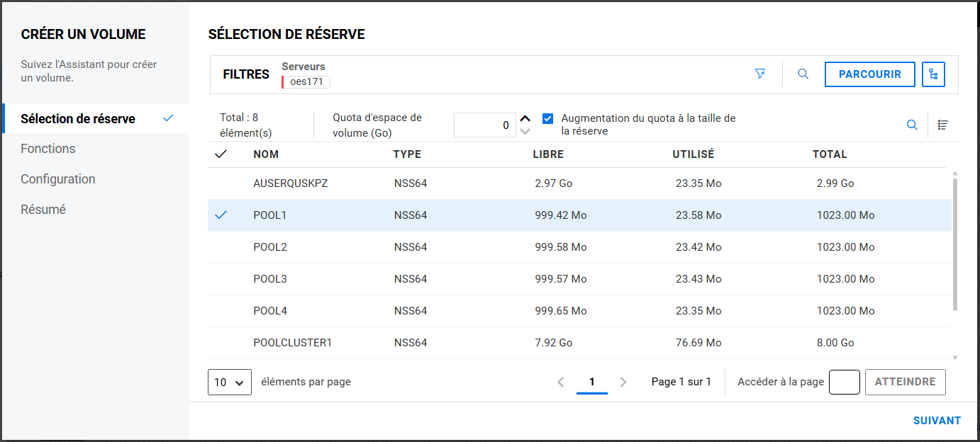Click the table search magnifier icon
Screen dimensions: 980x442
click(x=912, y=125)
